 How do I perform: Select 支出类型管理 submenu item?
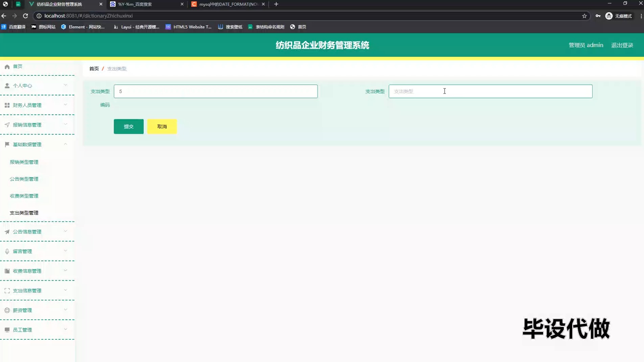click(24, 213)
